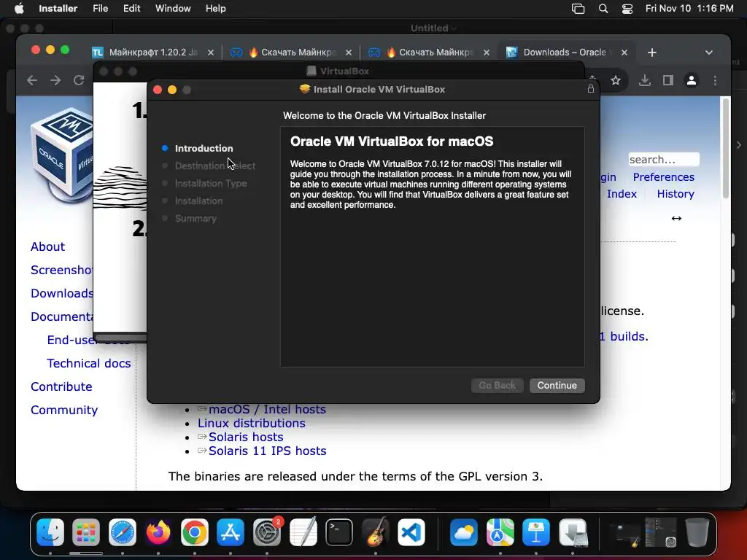The width and height of the screenshot is (747, 560).
Task: Open macOS / Intel hosts download link
Action: (x=267, y=410)
